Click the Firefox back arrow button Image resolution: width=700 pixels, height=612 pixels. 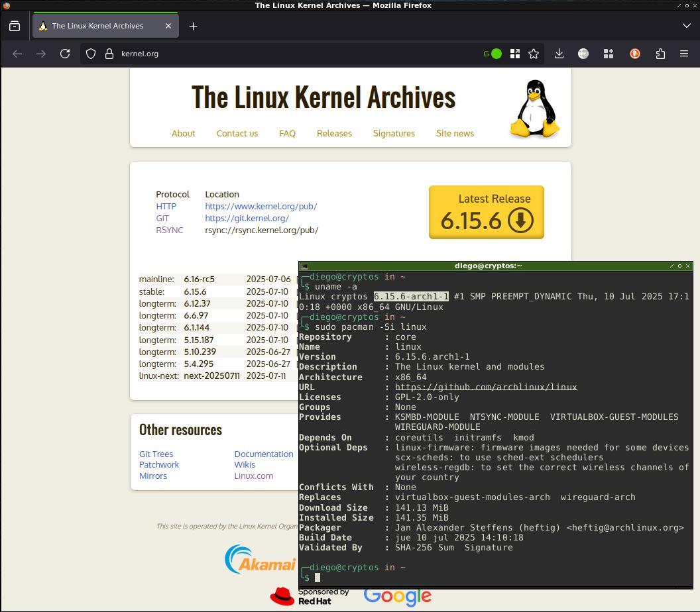[x=17, y=54]
